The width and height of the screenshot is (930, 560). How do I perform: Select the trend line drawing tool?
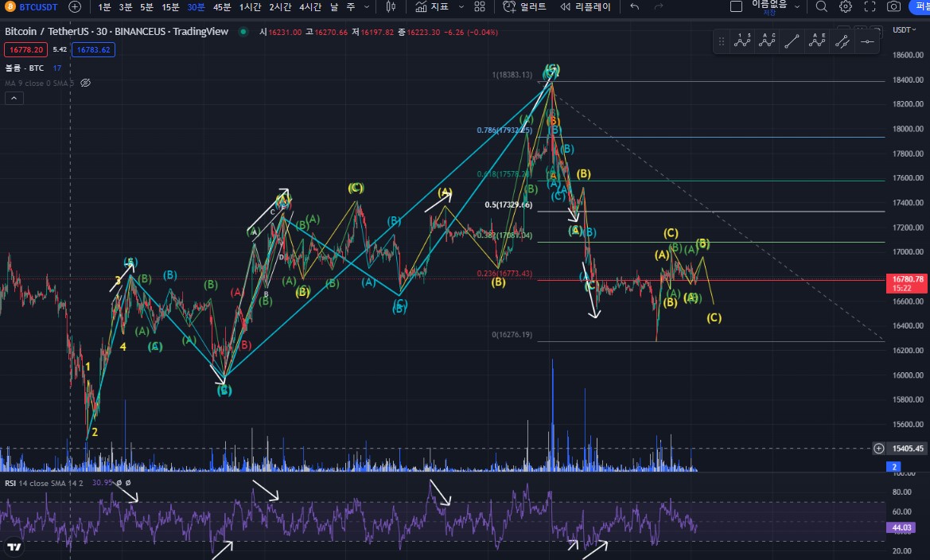(x=792, y=41)
